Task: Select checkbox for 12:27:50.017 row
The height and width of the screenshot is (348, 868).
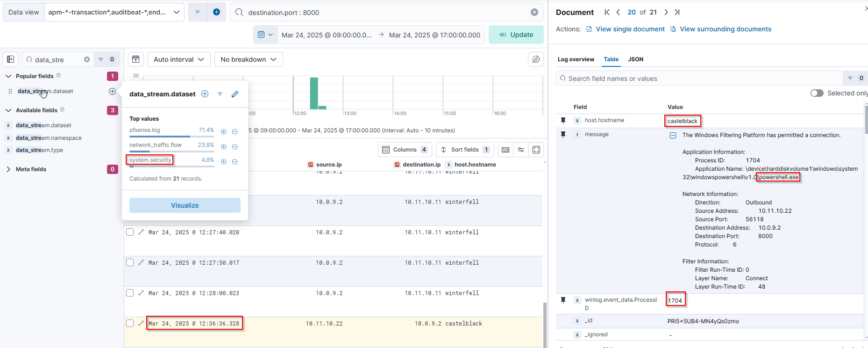Action: [130, 262]
